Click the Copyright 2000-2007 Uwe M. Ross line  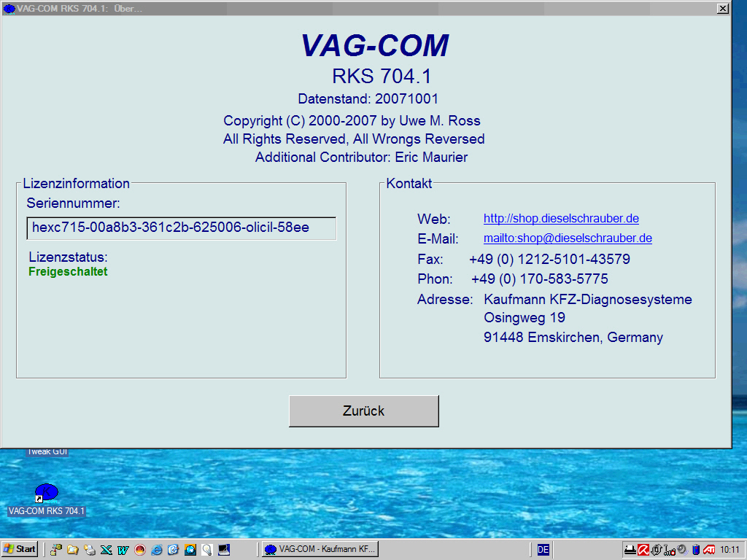click(x=352, y=121)
